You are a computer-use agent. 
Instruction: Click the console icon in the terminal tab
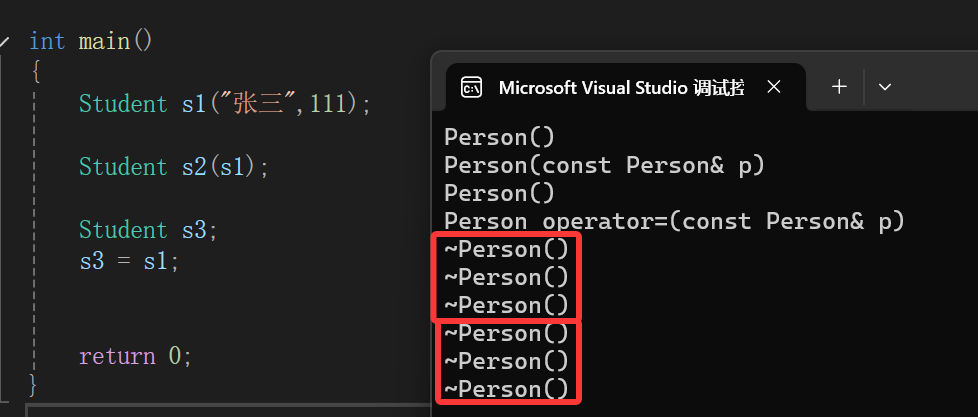(471, 87)
